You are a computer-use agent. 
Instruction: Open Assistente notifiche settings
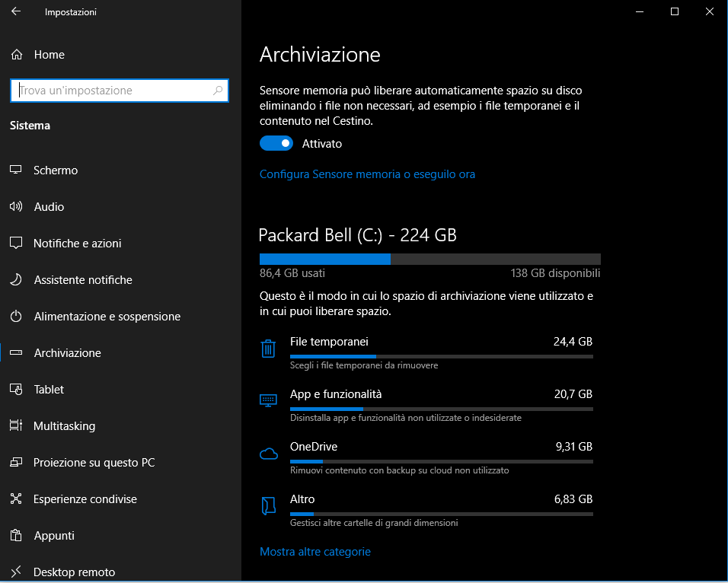(x=82, y=280)
